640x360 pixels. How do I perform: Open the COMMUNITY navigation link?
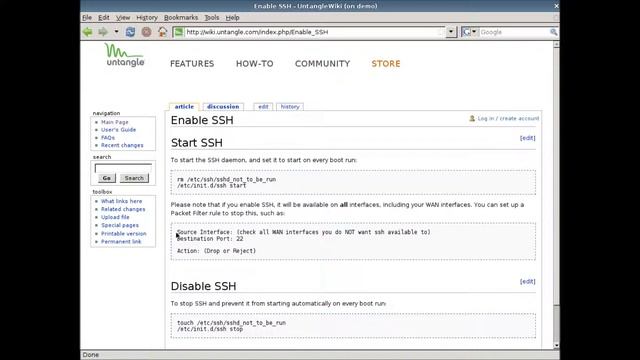[322, 64]
